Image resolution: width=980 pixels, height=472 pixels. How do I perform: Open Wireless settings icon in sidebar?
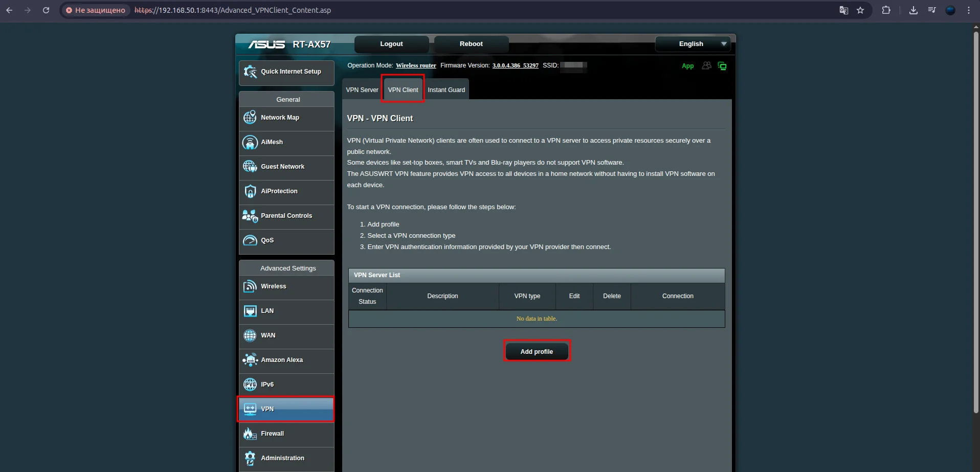click(250, 286)
